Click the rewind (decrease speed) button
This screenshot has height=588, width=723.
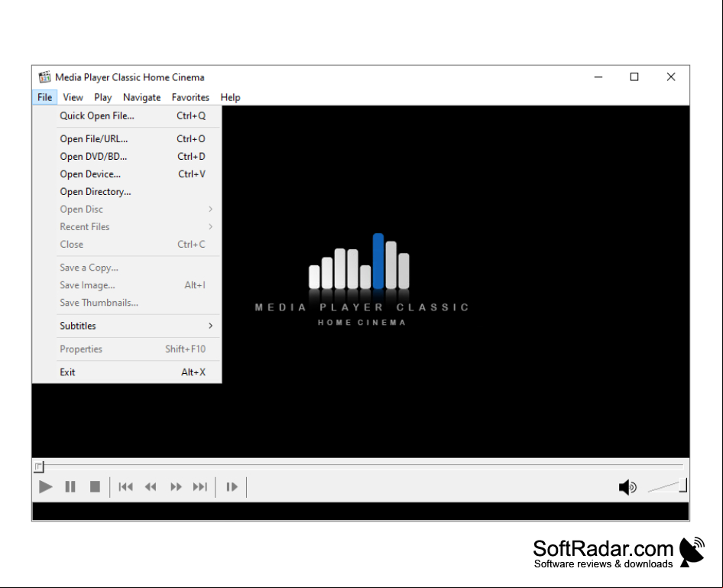pos(151,486)
